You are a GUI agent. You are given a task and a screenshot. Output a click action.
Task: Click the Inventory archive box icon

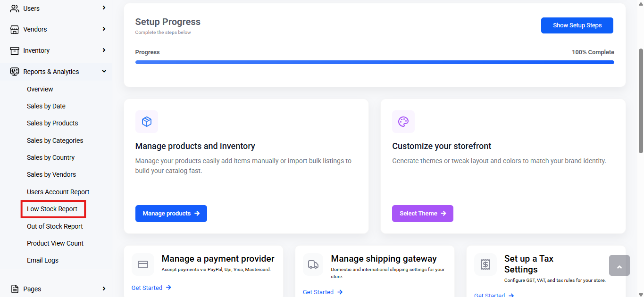pos(15,50)
